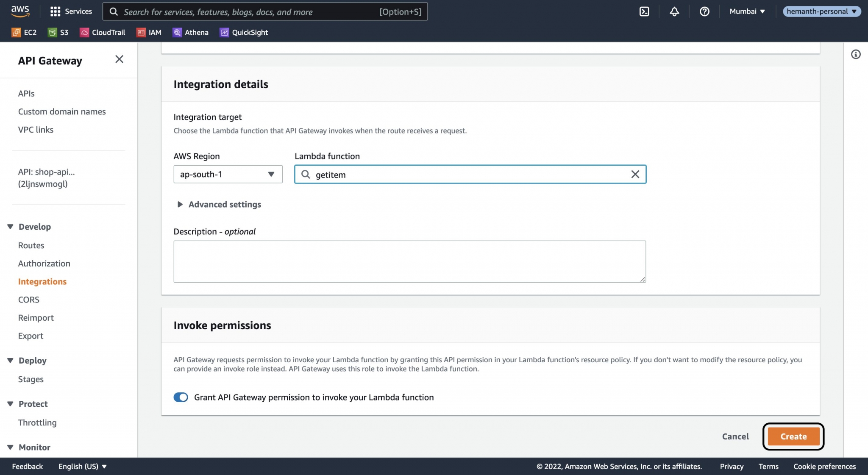Click the orange Create button
The height and width of the screenshot is (475, 868).
[x=793, y=436]
